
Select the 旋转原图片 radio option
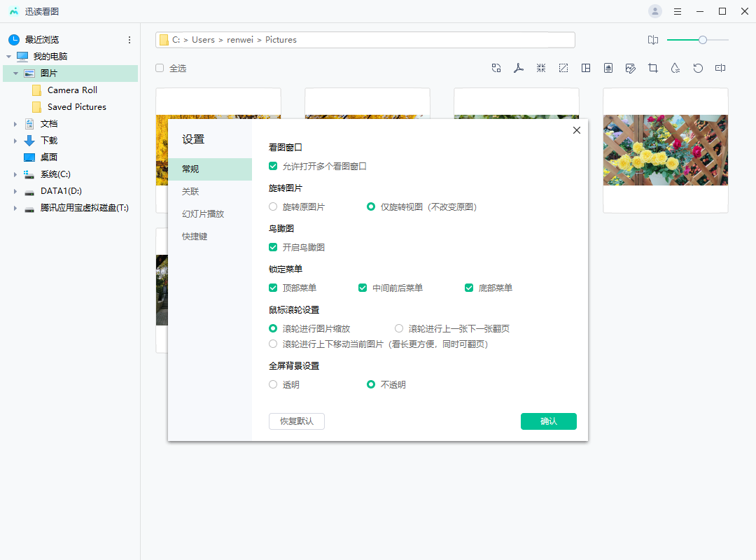[x=273, y=207]
